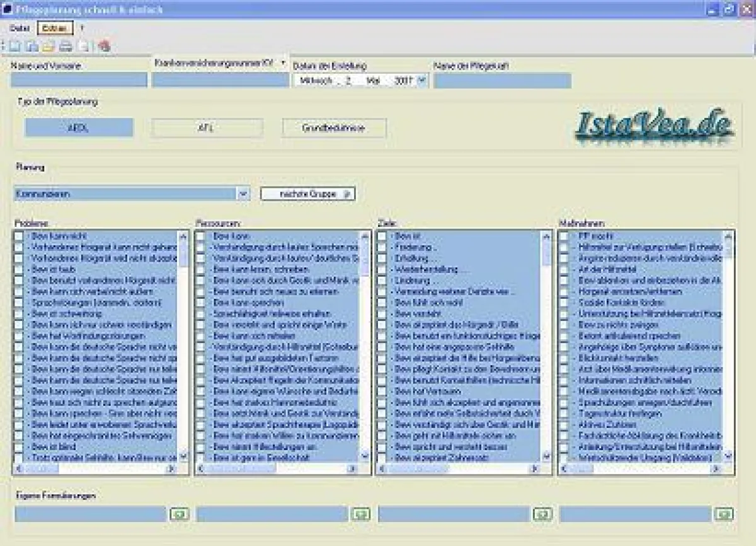
Task: Click green add button under Probleme list
Action: (179, 514)
